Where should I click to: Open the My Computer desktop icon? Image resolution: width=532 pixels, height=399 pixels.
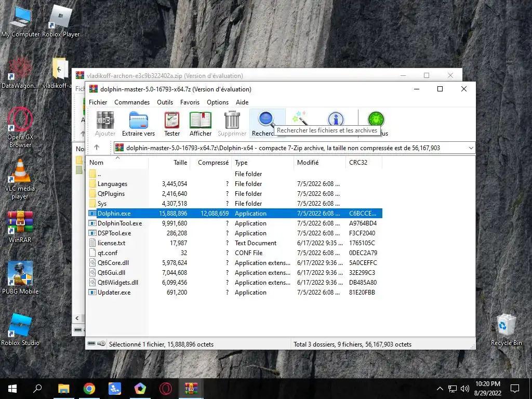tap(20, 22)
